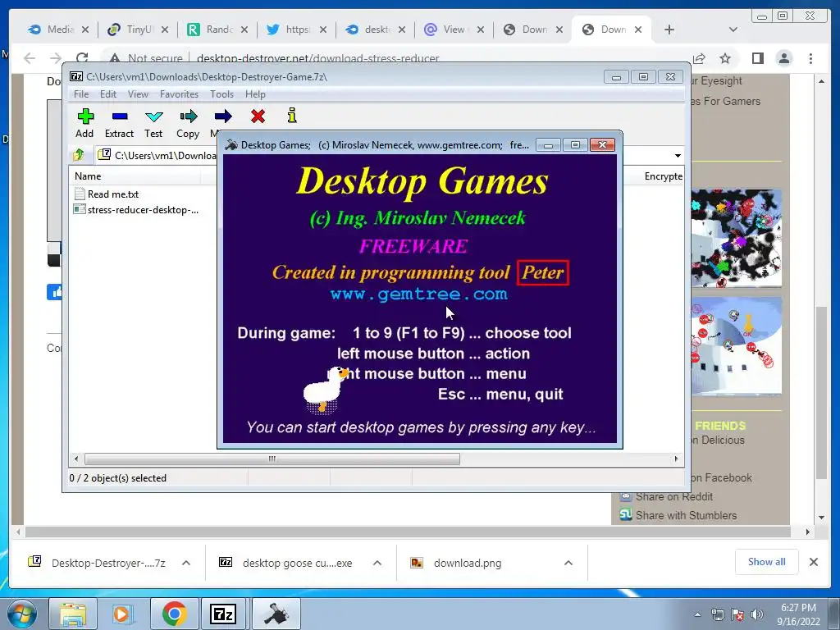This screenshot has height=630, width=840.
Task: Open a new Chrome tab
Action: 669,30
